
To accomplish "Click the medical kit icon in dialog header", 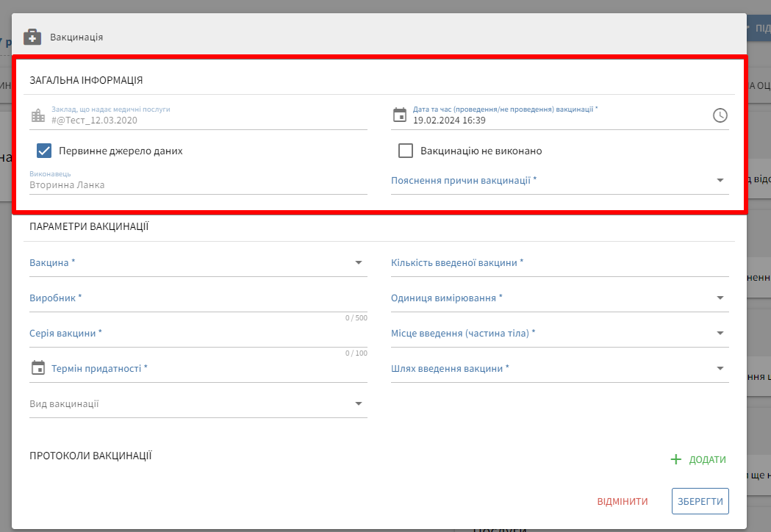I will [32, 37].
